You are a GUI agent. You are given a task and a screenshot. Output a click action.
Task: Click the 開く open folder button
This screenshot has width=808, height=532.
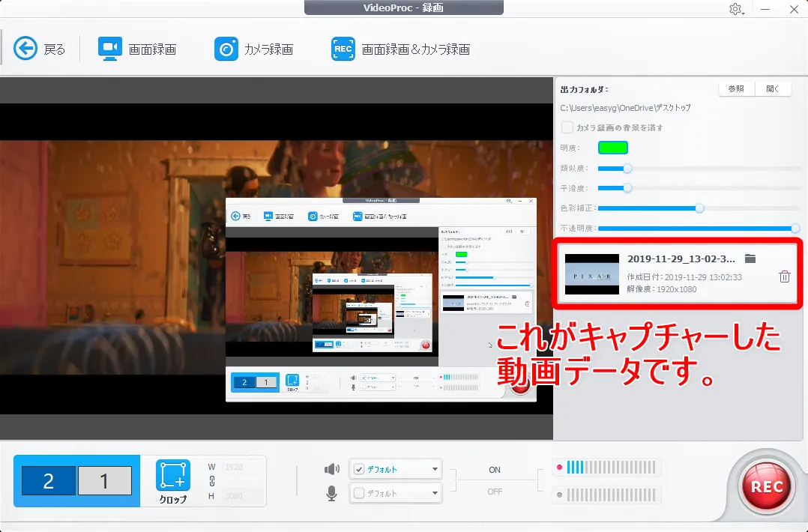(x=773, y=88)
